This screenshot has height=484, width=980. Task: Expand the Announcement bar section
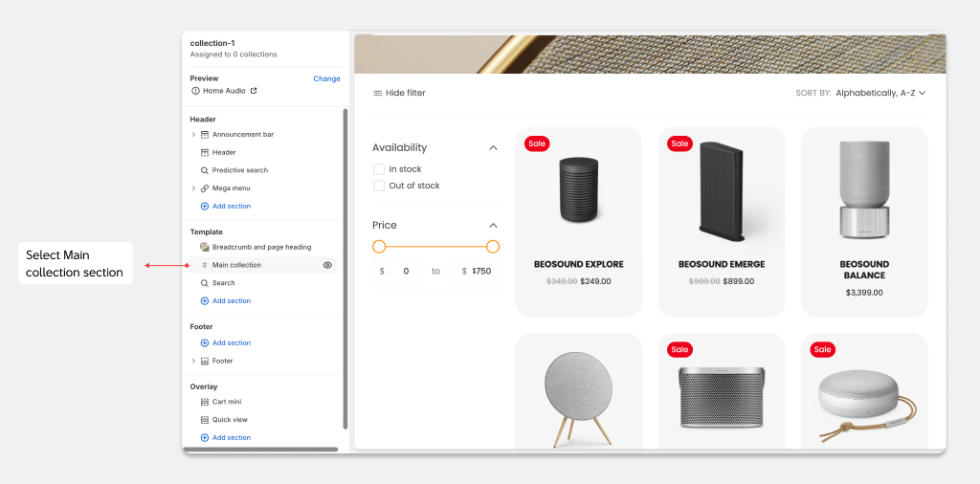[193, 135]
